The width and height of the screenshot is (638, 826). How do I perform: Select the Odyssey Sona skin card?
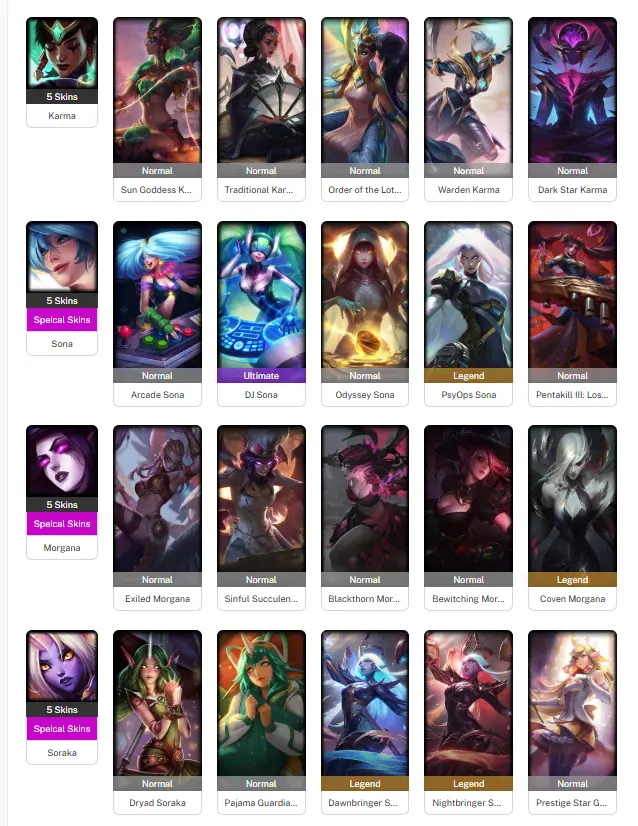(365, 313)
